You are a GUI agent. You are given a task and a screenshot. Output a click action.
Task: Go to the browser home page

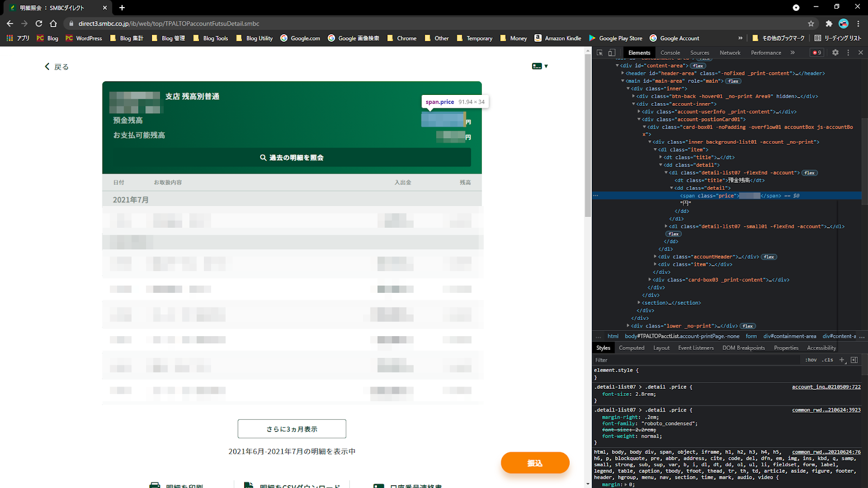pos(53,23)
